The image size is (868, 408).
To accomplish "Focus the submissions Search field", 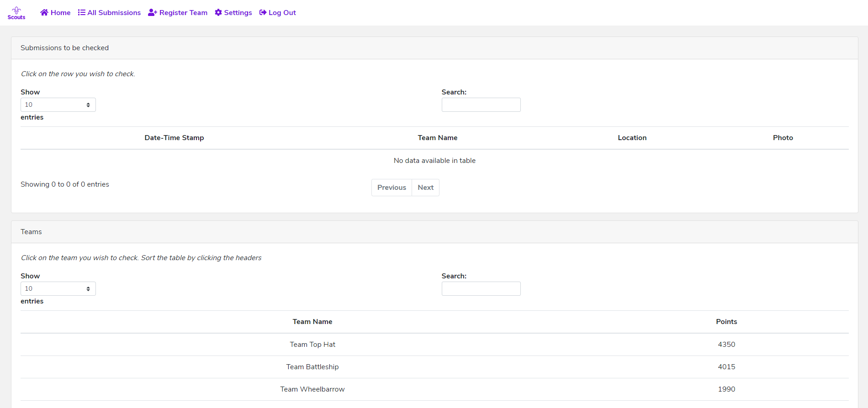I will [481, 105].
